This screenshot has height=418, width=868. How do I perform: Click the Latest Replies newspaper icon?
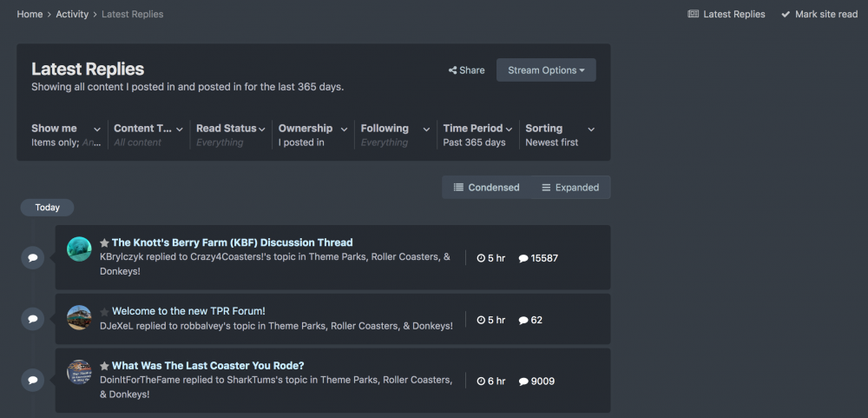click(x=694, y=14)
